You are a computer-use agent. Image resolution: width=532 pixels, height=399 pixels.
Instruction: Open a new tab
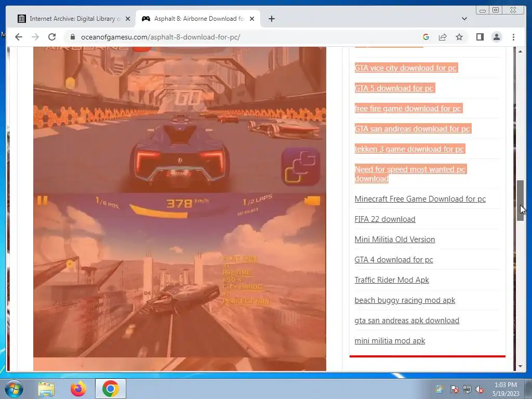[271, 19]
